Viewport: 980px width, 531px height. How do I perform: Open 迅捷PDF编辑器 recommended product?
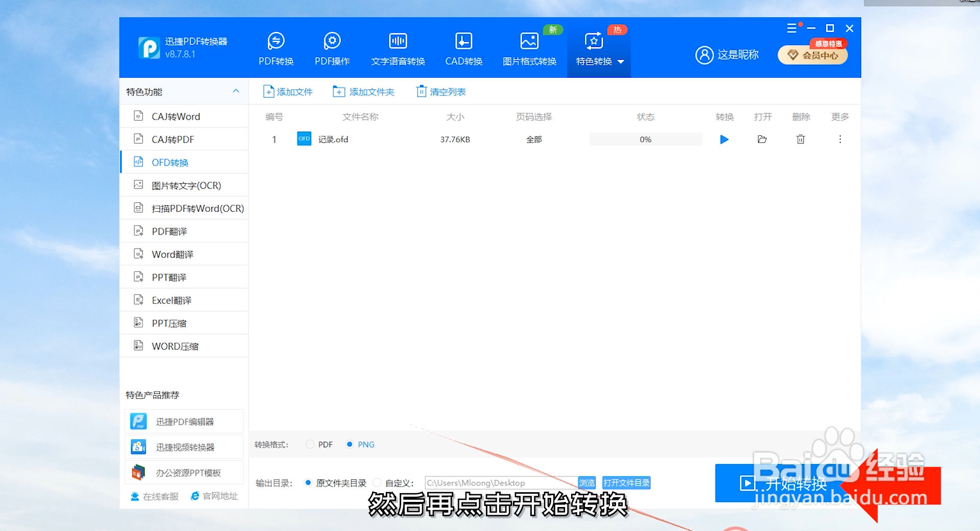click(x=184, y=421)
